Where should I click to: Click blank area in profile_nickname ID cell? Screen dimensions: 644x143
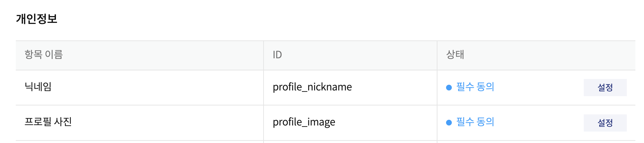pyautogui.click(x=394, y=88)
